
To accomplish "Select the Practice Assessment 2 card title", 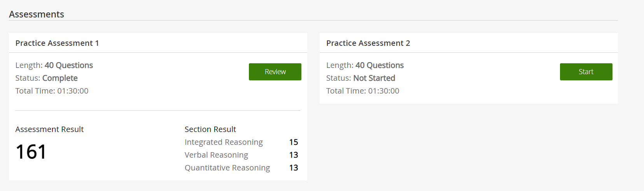I will (x=368, y=43).
